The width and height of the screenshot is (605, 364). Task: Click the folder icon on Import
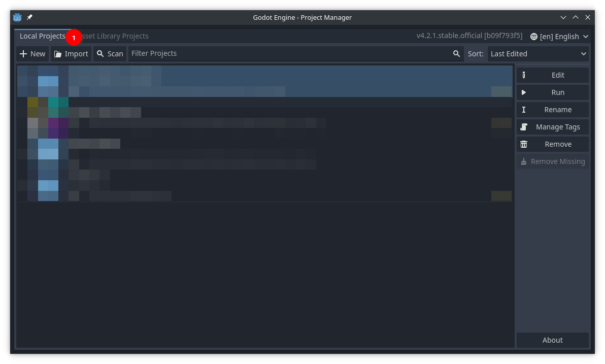pos(58,54)
